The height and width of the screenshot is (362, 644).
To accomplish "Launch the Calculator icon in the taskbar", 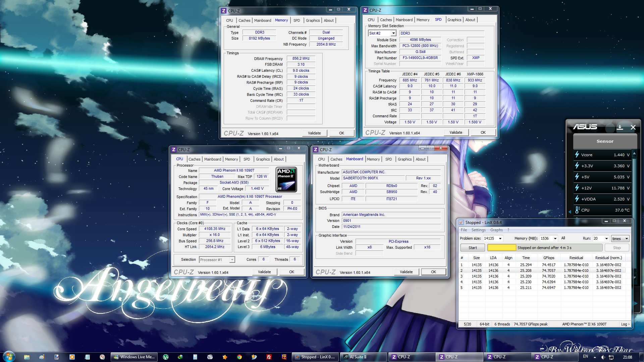I will (195, 357).
